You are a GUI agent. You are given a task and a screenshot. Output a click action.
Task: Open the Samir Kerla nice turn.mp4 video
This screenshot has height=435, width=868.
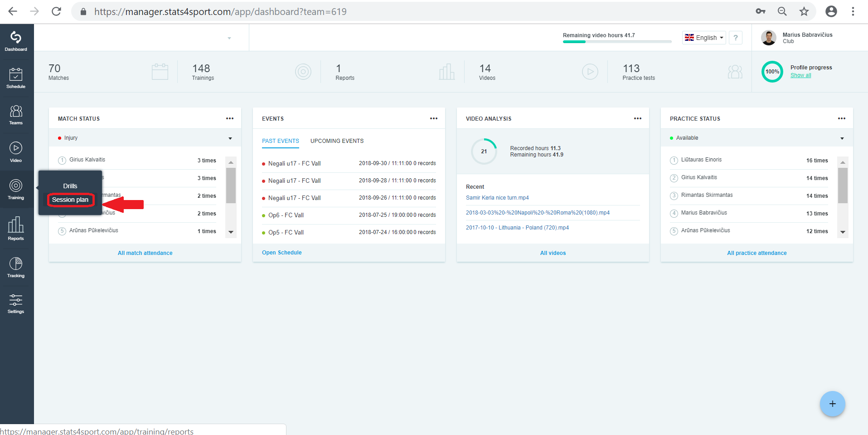point(497,198)
